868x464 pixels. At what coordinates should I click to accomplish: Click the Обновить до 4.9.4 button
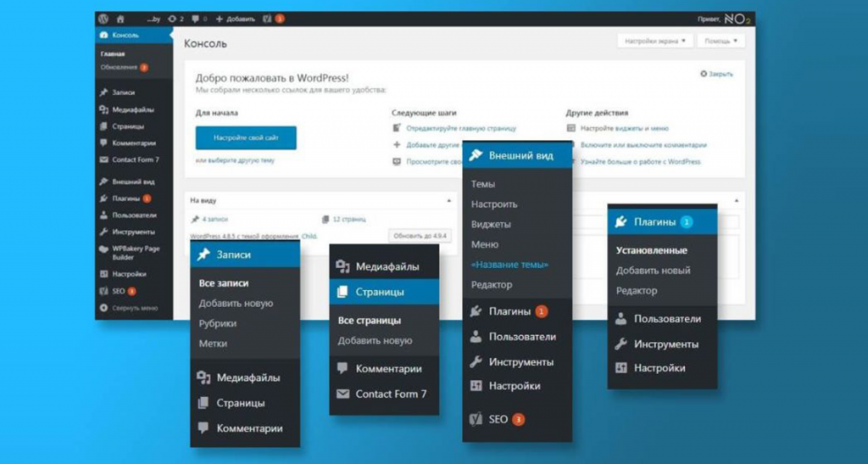420,236
